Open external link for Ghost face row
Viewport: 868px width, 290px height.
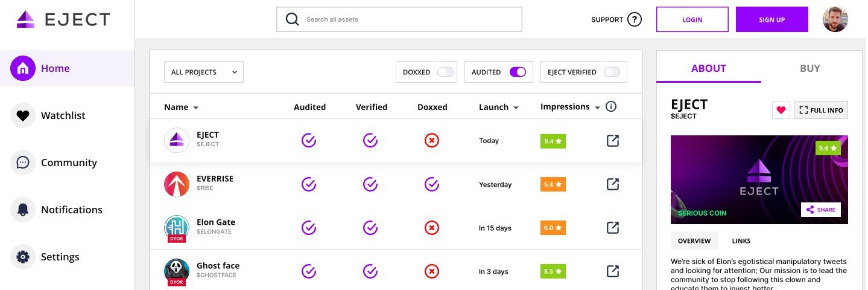[612, 271]
